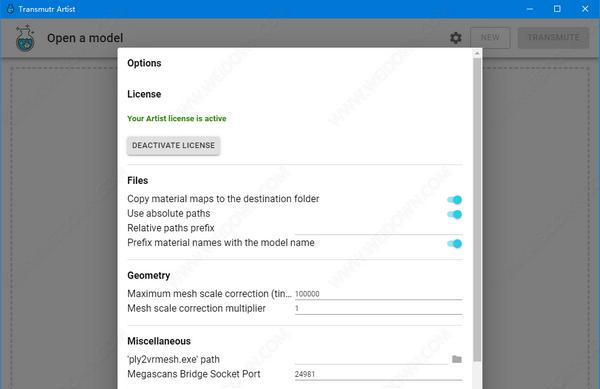
Task: Open settings with the gear icon
Action: tap(455, 38)
